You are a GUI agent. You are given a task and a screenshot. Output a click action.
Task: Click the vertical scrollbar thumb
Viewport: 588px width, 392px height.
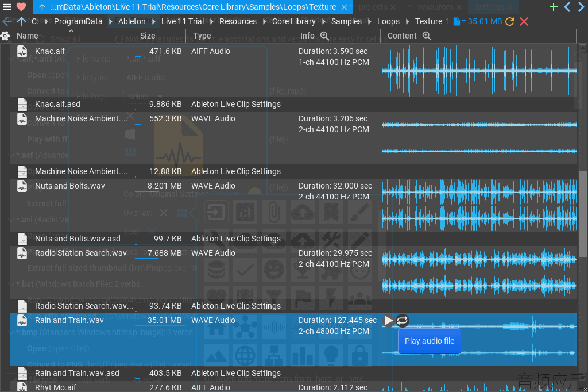(582, 214)
